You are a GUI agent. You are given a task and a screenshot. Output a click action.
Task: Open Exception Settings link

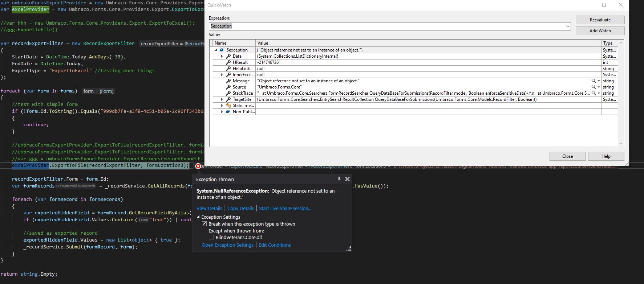pyautogui.click(x=227, y=245)
